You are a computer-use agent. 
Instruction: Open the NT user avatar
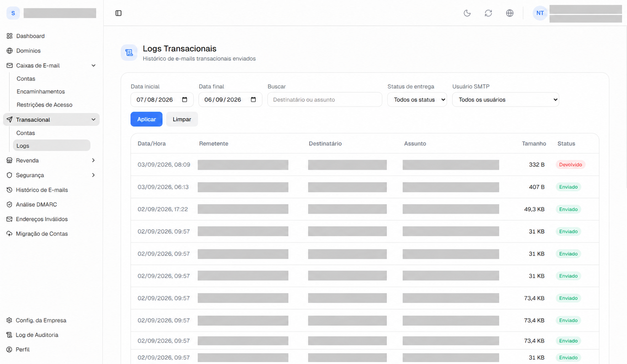540,13
